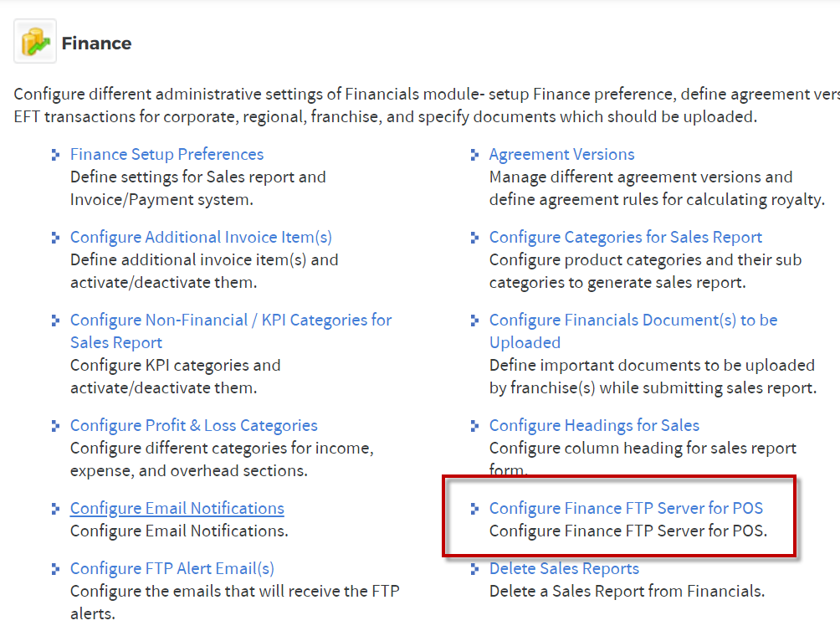
Task: Click arrow bullet beside Configure FTP Alert Email(s)
Action: tap(55, 569)
